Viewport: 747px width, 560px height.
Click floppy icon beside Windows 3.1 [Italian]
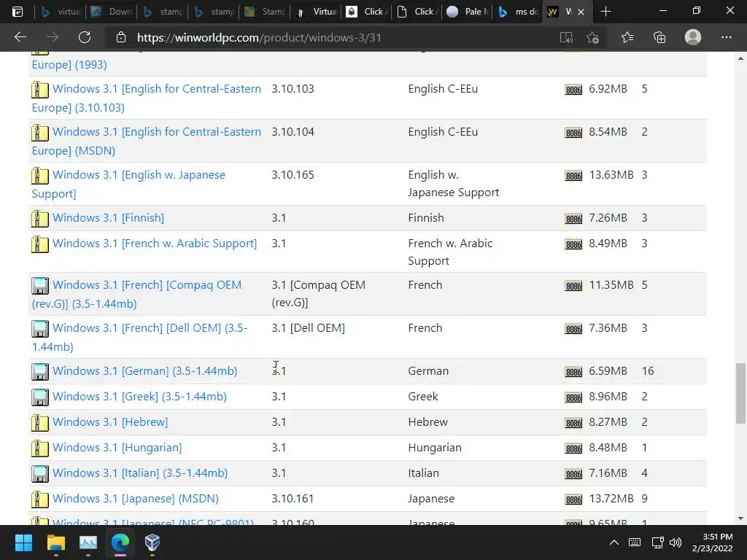point(40,474)
